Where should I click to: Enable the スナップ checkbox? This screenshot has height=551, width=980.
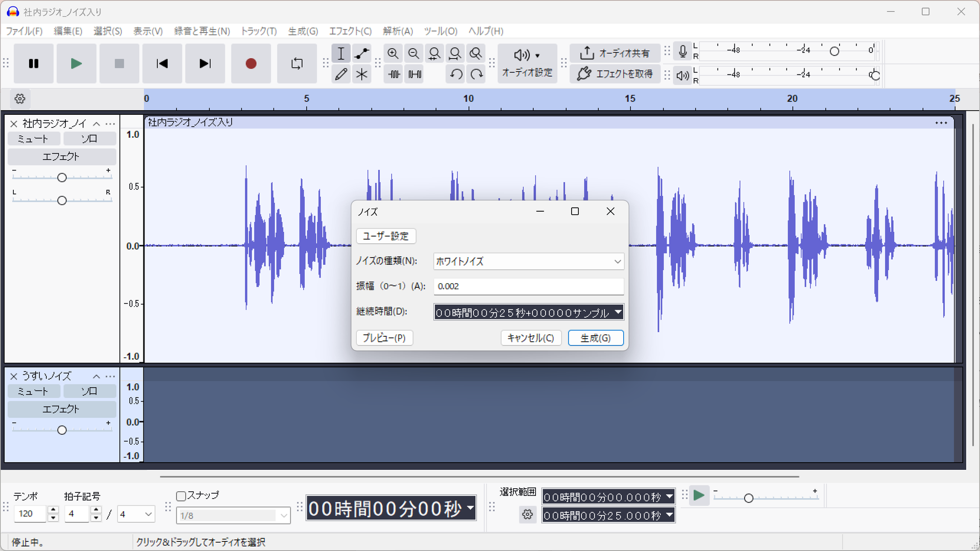[181, 496]
